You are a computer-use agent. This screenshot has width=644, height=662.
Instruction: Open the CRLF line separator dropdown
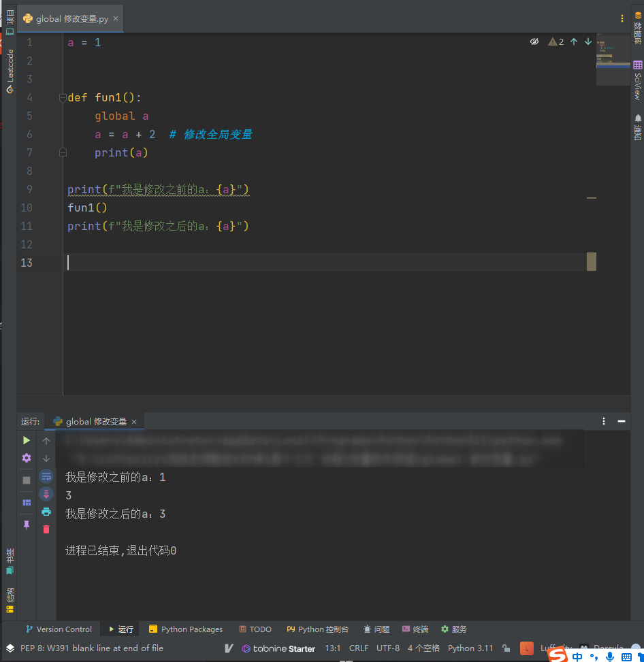pos(358,648)
